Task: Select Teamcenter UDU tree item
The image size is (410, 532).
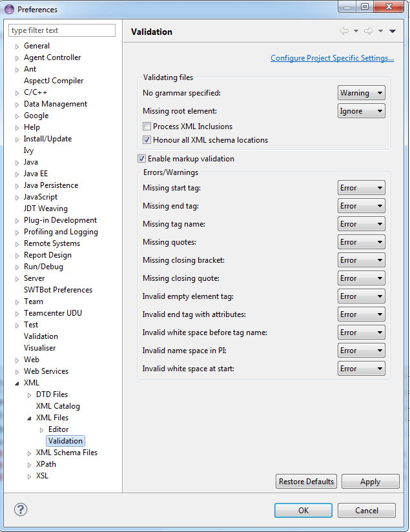Action: pos(52,313)
